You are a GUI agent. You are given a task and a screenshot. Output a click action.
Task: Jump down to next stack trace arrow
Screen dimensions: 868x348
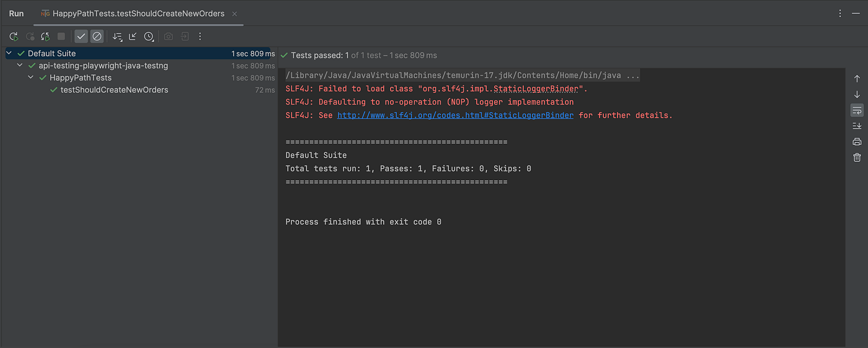point(857,94)
